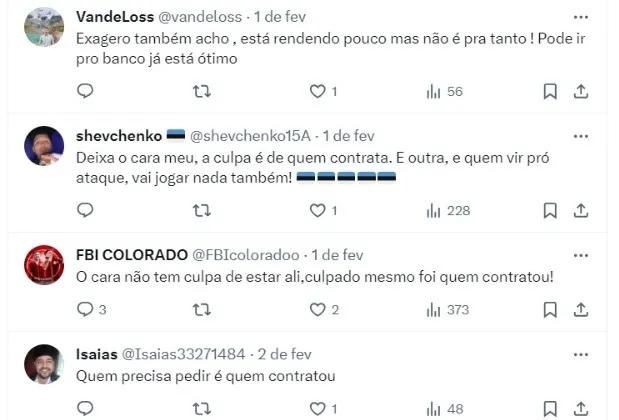
Task: Bookmark the FBI COLORADO tweet
Action: coord(550,310)
